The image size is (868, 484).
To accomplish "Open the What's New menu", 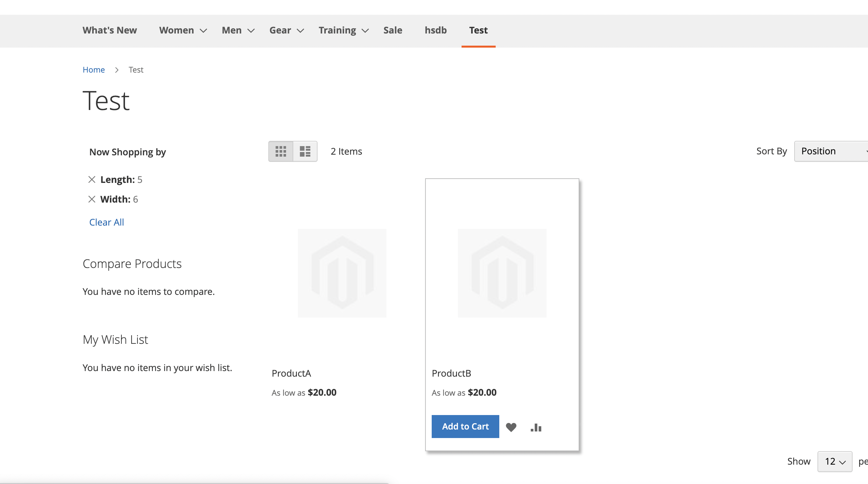I will click(110, 30).
